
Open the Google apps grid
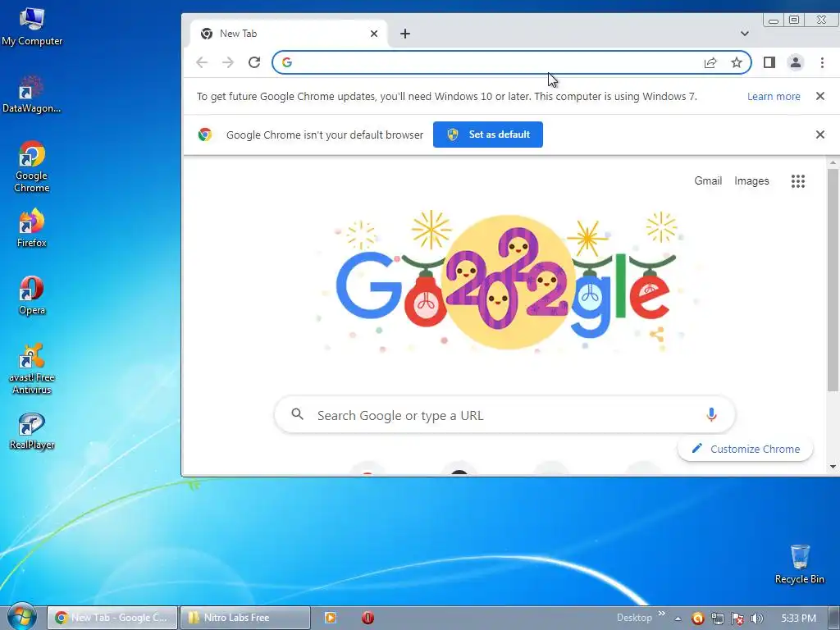pos(797,181)
